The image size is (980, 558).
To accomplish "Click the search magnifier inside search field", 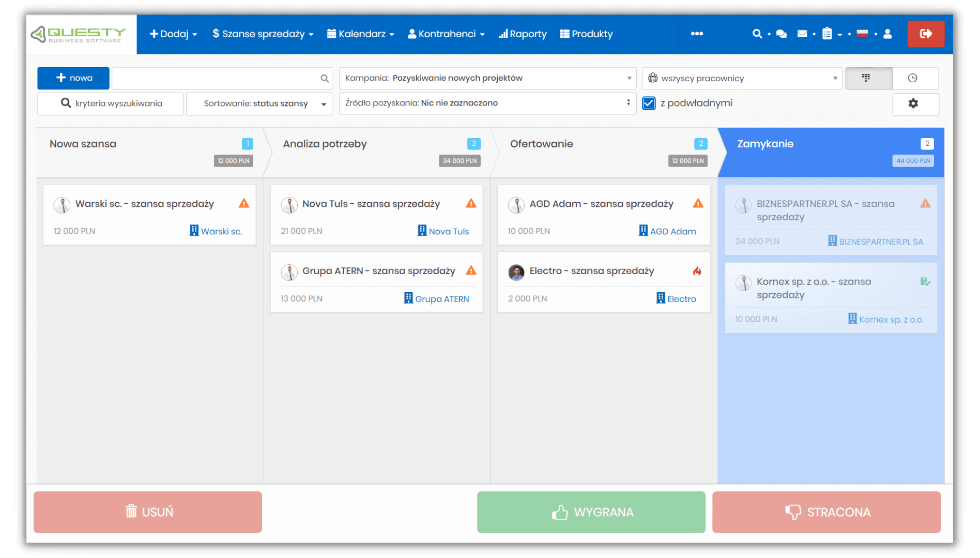I will (324, 79).
